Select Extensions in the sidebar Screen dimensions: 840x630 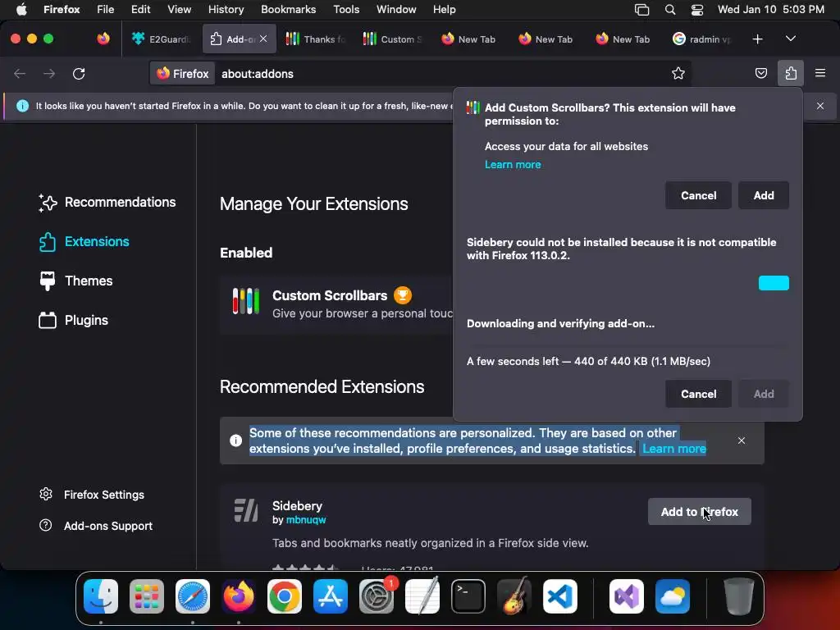84,242
